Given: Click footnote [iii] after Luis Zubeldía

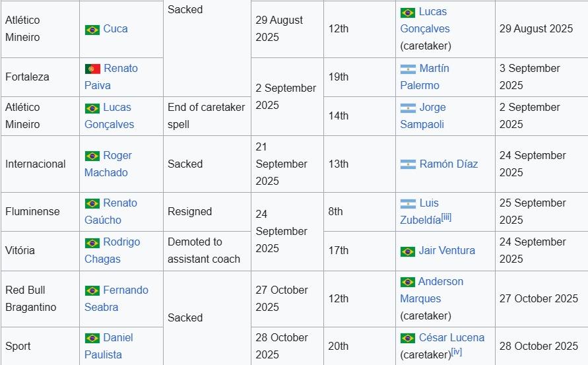Looking at the screenshot, I should (x=447, y=218).
